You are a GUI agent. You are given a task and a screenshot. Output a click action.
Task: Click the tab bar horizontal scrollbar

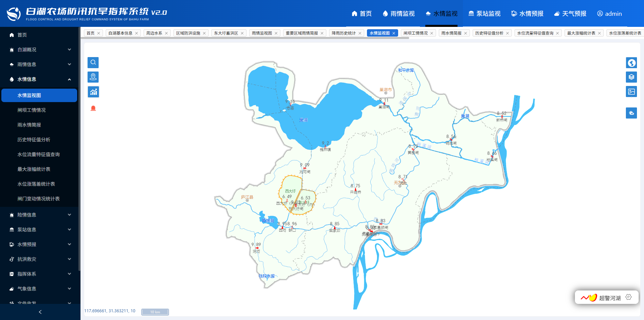pos(245,38)
